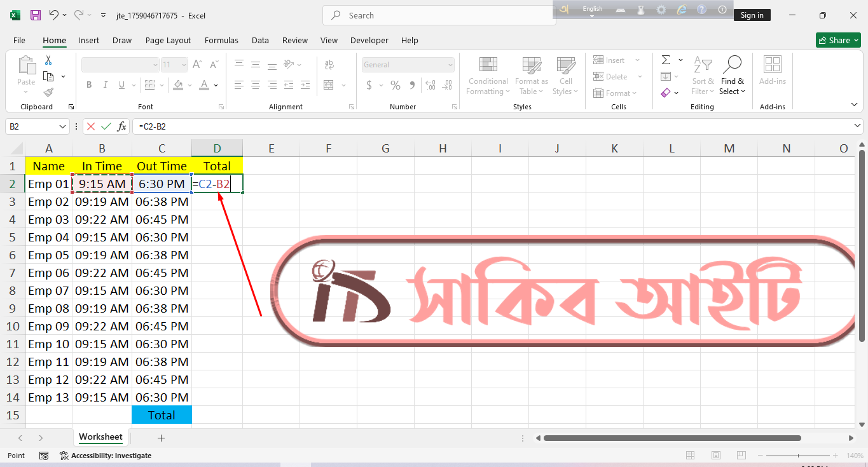Screen dimensions: 868x467
Task: Toggle Italic formatting
Action: [104, 85]
